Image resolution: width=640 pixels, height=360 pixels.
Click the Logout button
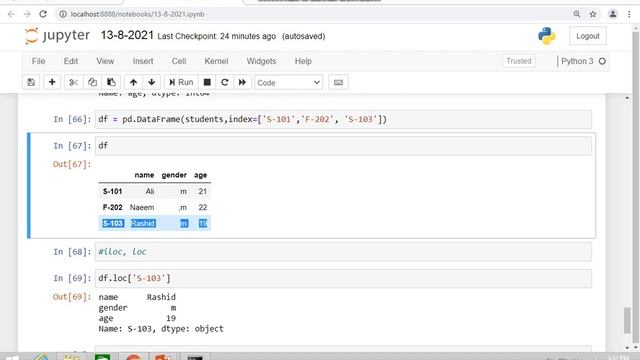click(588, 36)
